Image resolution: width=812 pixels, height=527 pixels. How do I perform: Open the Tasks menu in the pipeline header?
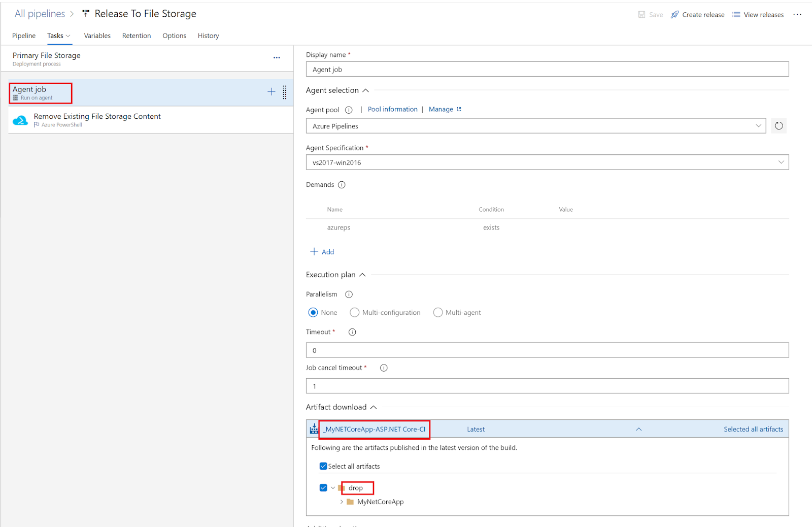coord(58,36)
